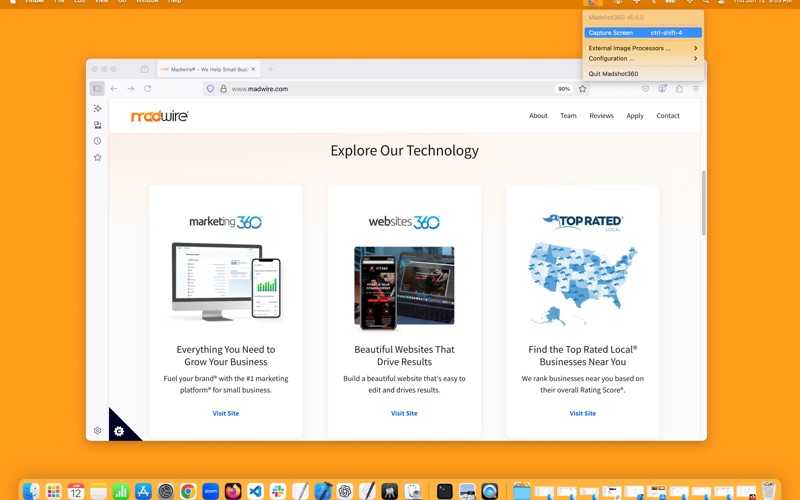The image size is (800, 500).
Task: Open the Contact nav link
Action: click(x=668, y=116)
